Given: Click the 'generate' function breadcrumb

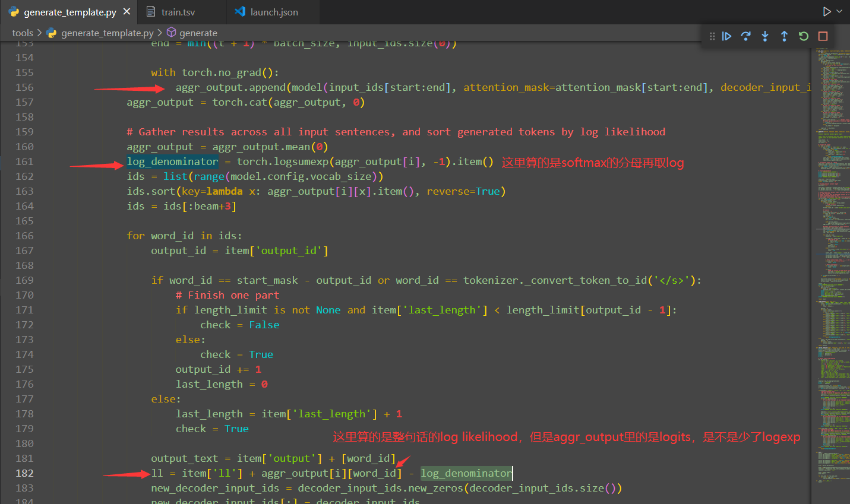Looking at the screenshot, I should click(x=198, y=33).
